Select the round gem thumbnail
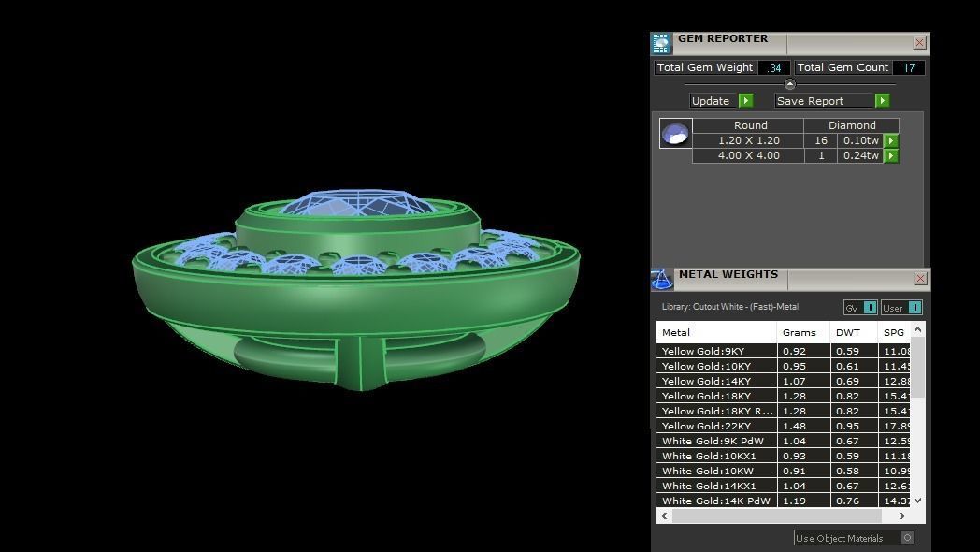980x552 pixels. [676, 133]
